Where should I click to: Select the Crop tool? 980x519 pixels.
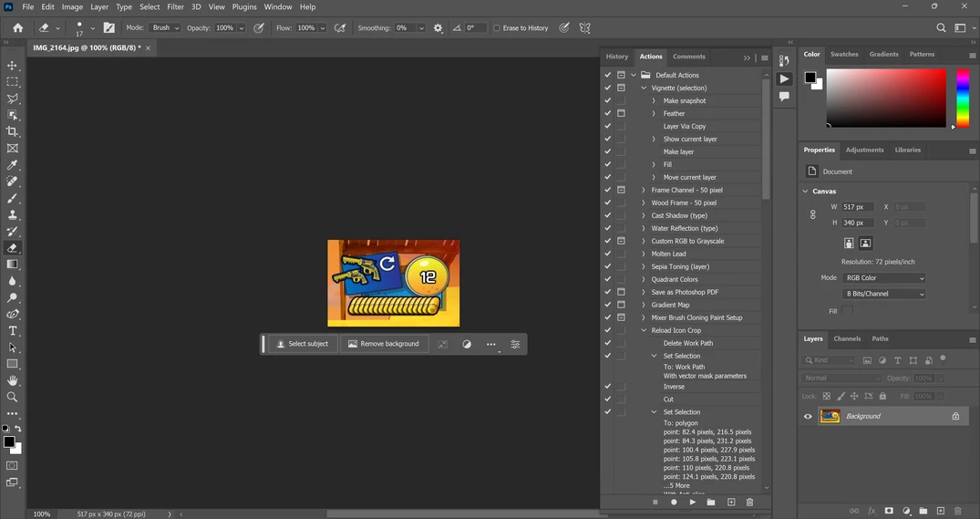[12, 131]
